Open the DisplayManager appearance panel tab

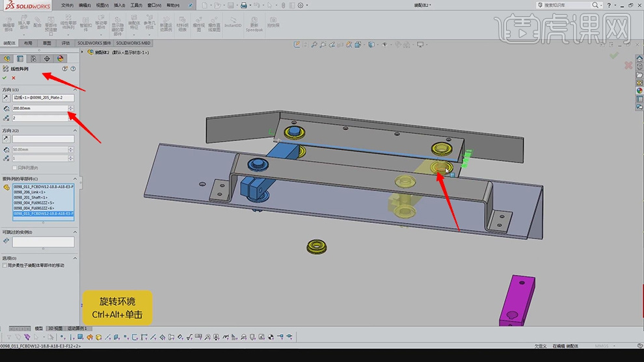pos(61,58)
